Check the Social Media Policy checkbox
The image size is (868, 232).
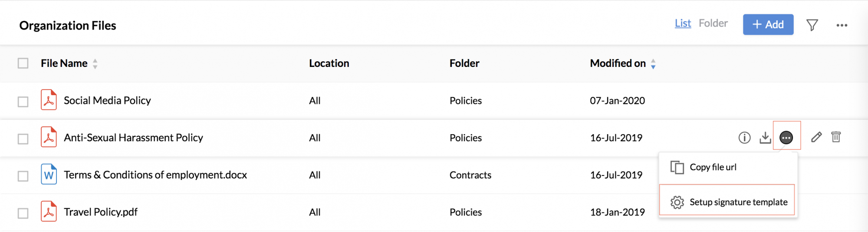(23, 102)
